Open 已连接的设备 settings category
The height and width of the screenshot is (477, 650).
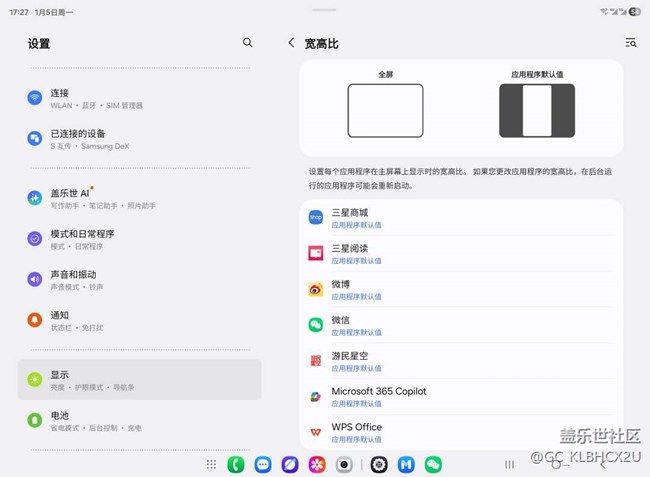140,139
